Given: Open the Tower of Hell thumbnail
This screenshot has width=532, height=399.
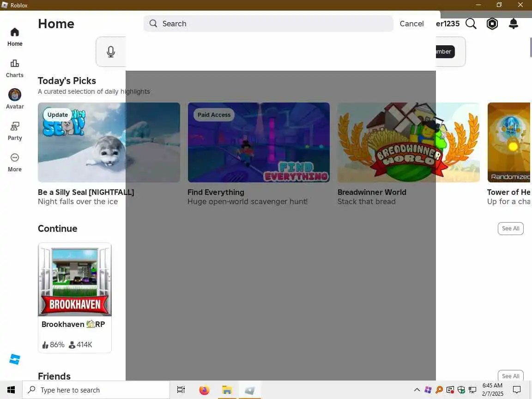Looking at the screenshot, I should (x=508, y=143).
